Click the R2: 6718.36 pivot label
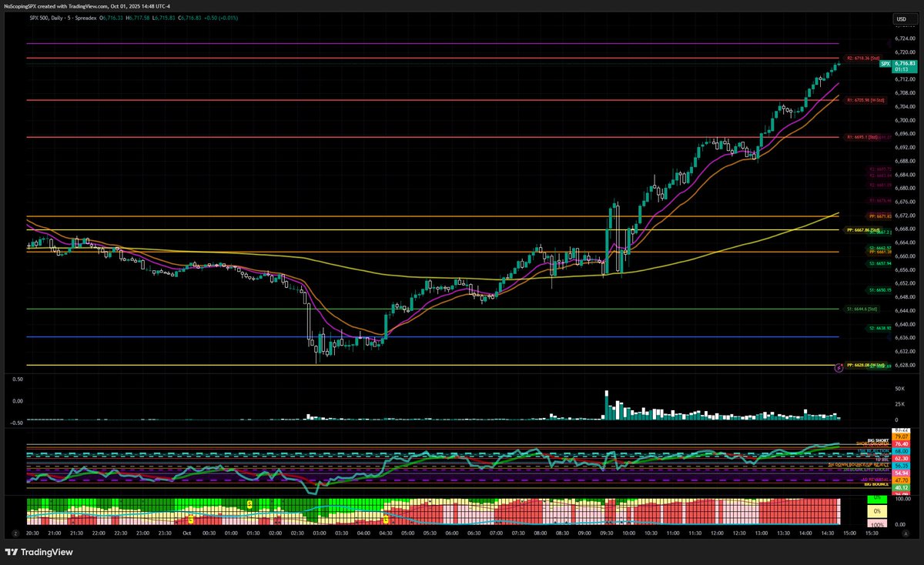This screenshot has height=565, width=924. point(863,59)
